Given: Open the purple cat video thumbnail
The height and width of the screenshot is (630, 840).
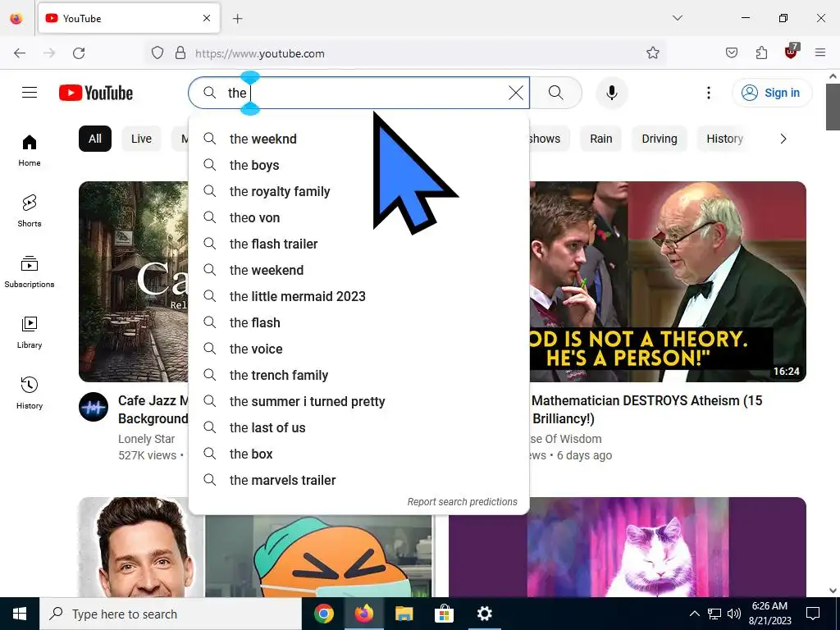Looking at the screenshot, I should [x=628, y=547].
